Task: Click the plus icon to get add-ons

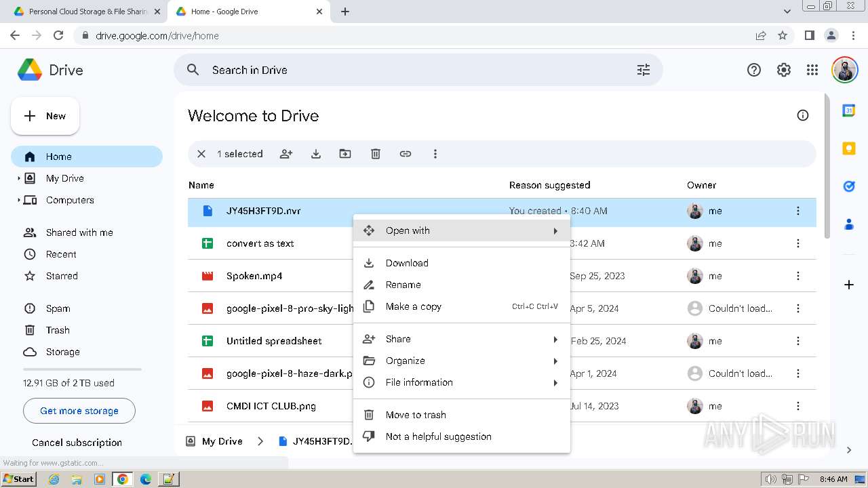Action: tap(849, 285)
